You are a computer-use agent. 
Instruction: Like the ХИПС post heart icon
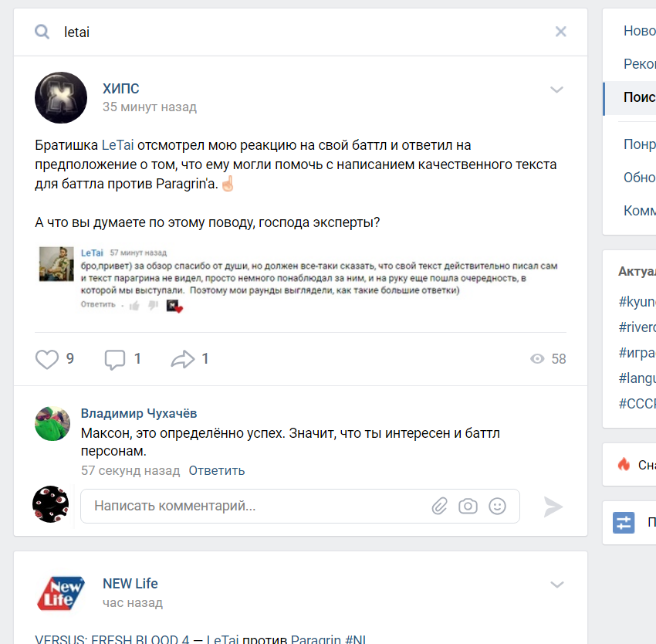(47, 359)
